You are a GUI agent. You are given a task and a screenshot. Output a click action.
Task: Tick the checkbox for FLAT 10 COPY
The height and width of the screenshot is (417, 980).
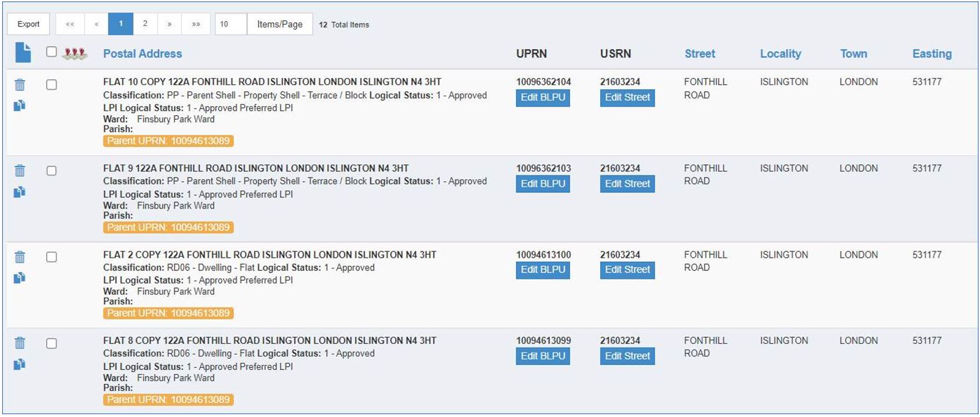(x=51, y=84)
